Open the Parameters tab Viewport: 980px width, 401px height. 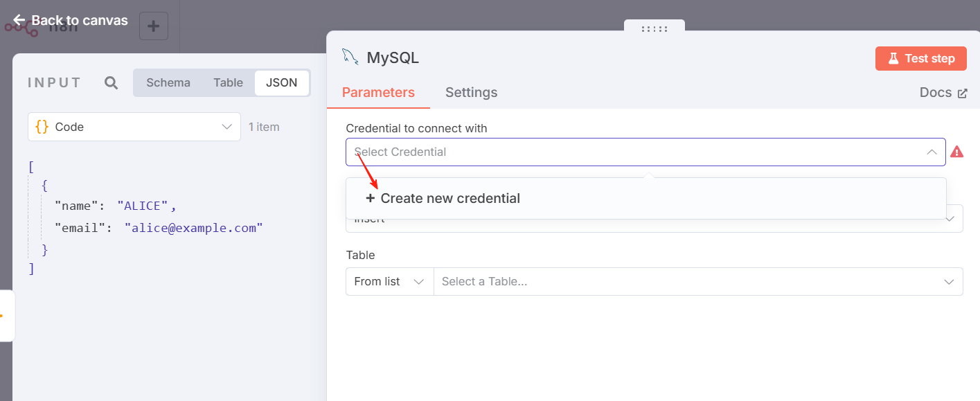(378, 93)
